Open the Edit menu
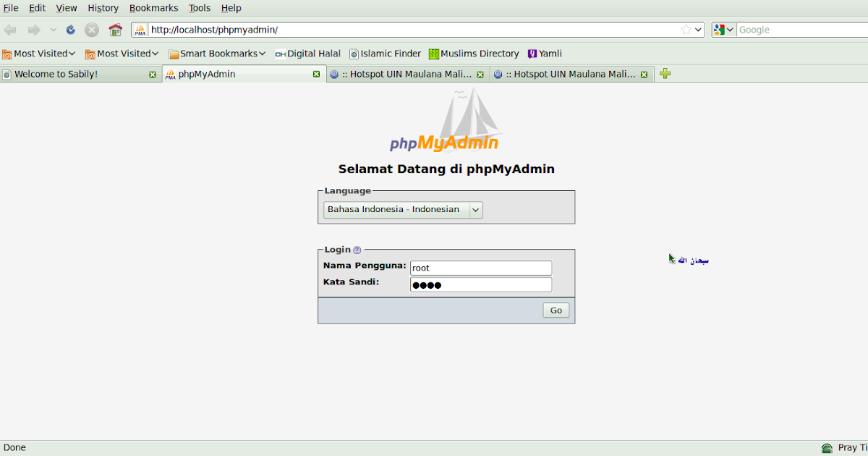The width and height of the screenshot is (868, 456). click(37, 8)
